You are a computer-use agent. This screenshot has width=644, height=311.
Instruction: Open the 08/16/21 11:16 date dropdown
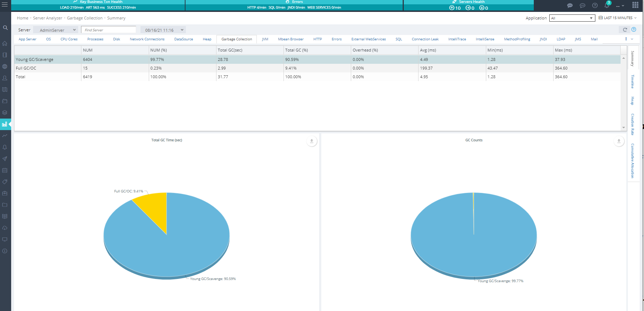point(164,30)
